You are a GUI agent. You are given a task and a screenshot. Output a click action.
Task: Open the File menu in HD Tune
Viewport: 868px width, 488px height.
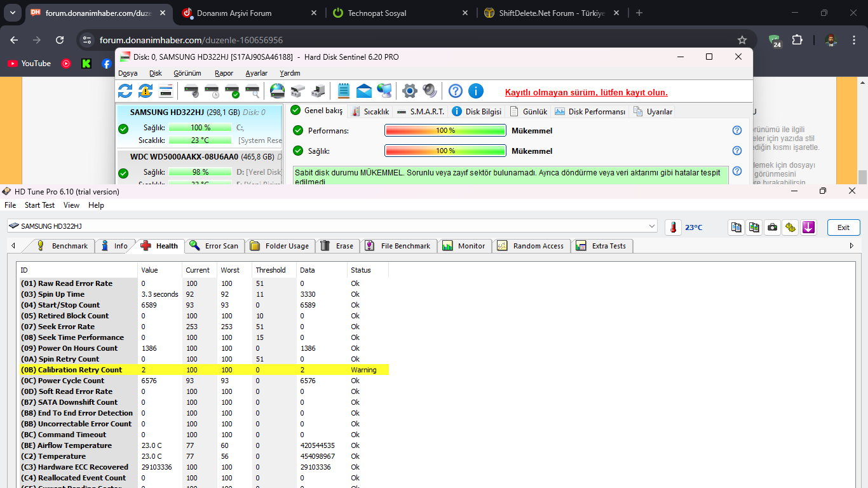[x=10, y=205]
